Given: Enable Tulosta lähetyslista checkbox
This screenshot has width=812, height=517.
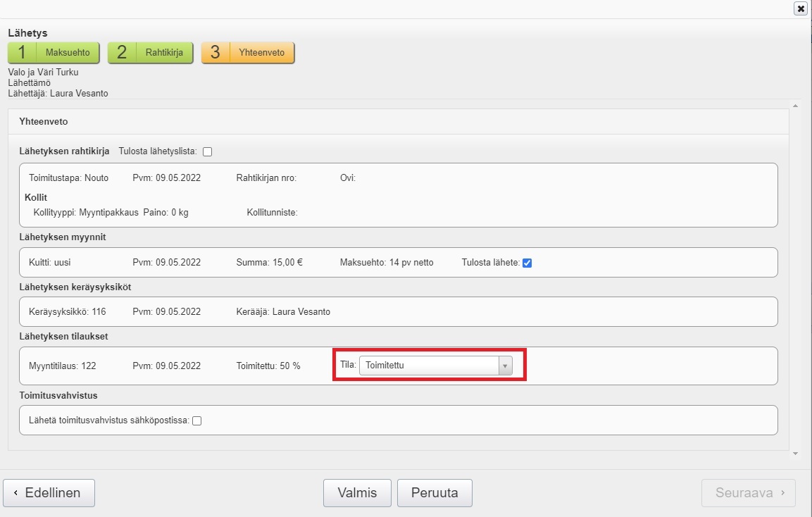Looking at the screenshot, I should point(207,151).
